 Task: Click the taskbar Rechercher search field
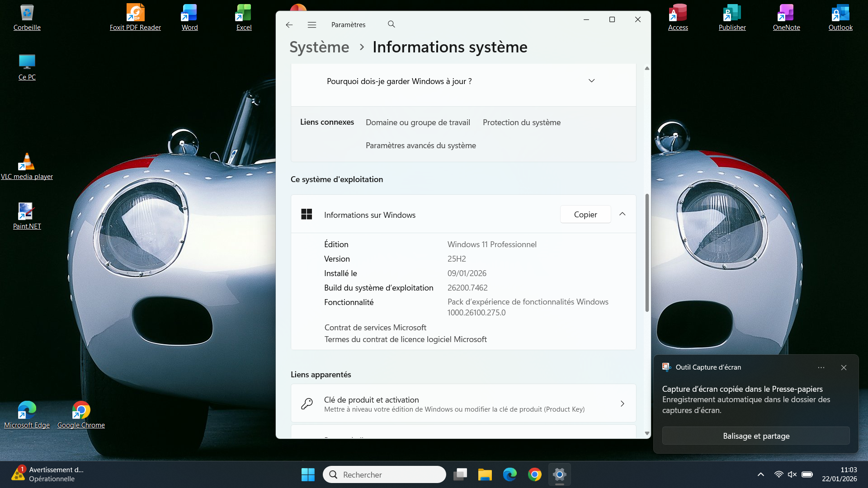point(384,474)
